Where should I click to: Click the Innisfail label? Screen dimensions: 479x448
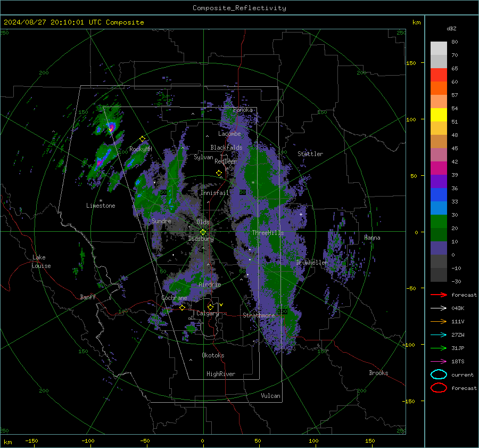tap(215, 193)
